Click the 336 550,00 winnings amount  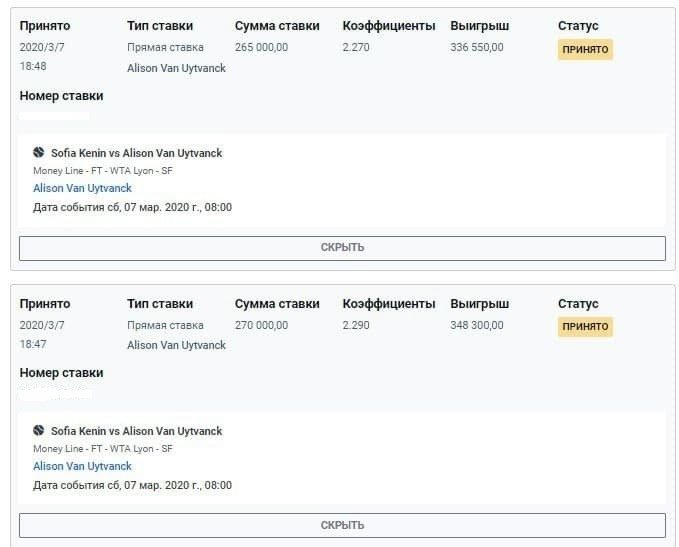click(477, 47)
